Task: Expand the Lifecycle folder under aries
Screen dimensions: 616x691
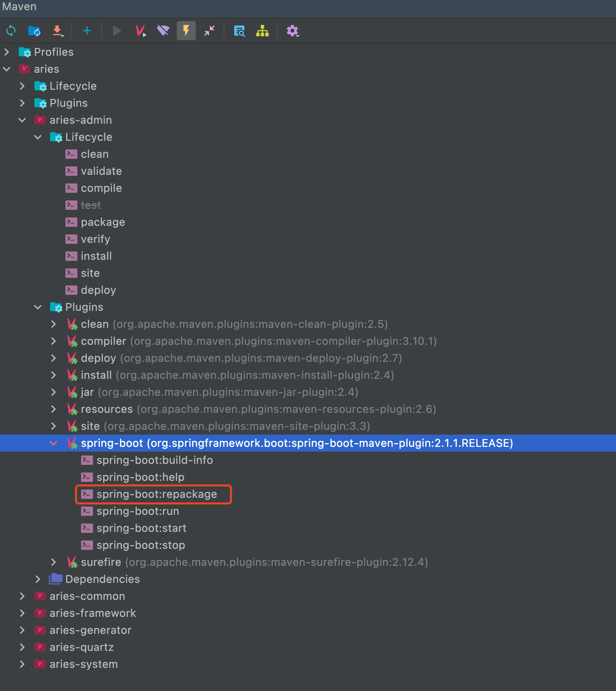Action: pyautogui.click(x=22, y=86)
